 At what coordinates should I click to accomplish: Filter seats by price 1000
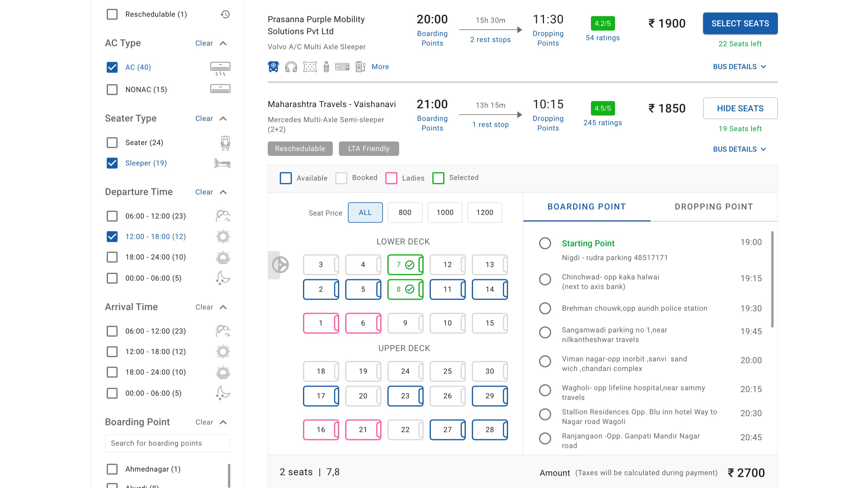click(445, 212)
